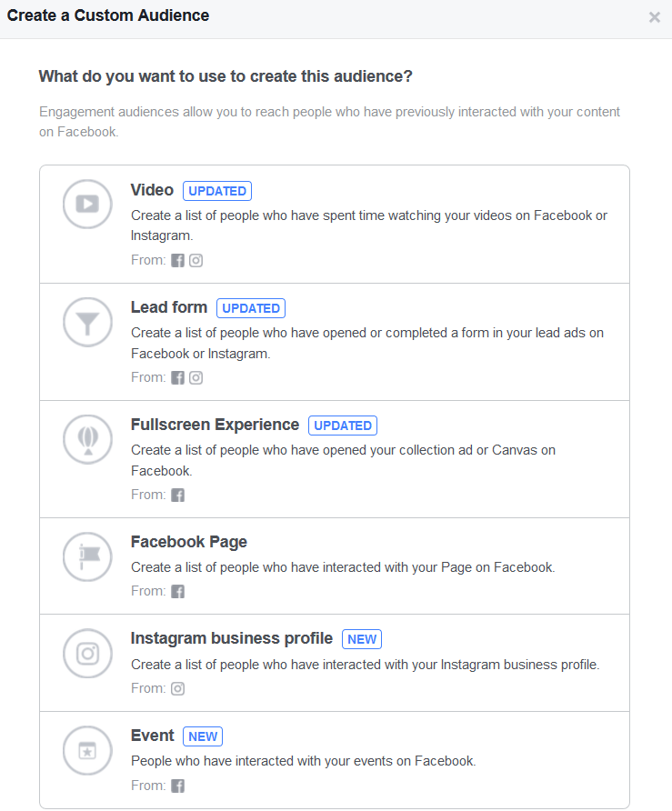Select the Fullscreen Experience option title
The height and width of the screenshot is (811, 672).
click(216, 425)
